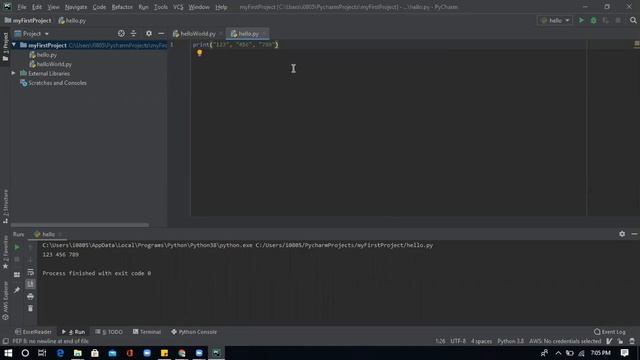Toggle Scroll to End in Run console
The width and height of the screenshot is (640, 360).
tap(30, 284)
